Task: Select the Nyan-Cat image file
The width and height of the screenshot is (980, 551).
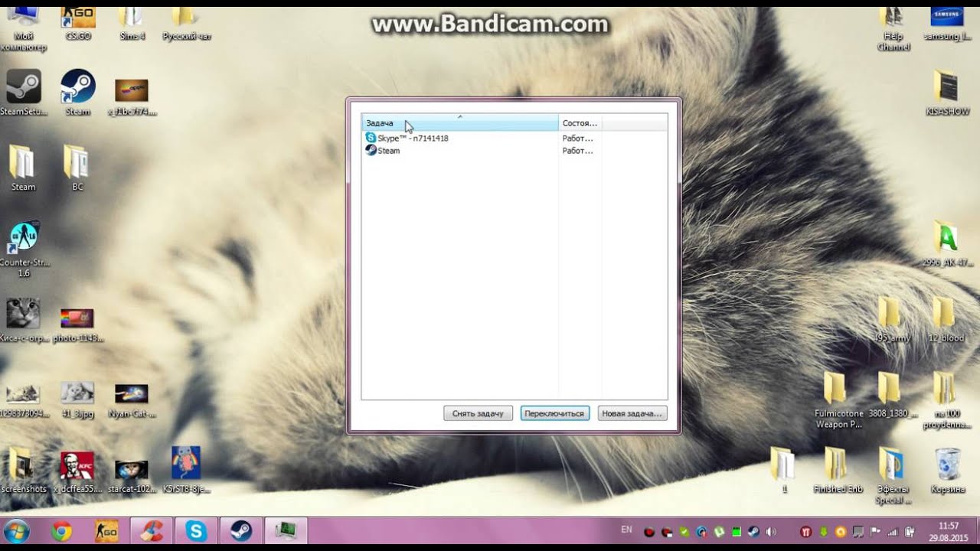Action: 132,399
